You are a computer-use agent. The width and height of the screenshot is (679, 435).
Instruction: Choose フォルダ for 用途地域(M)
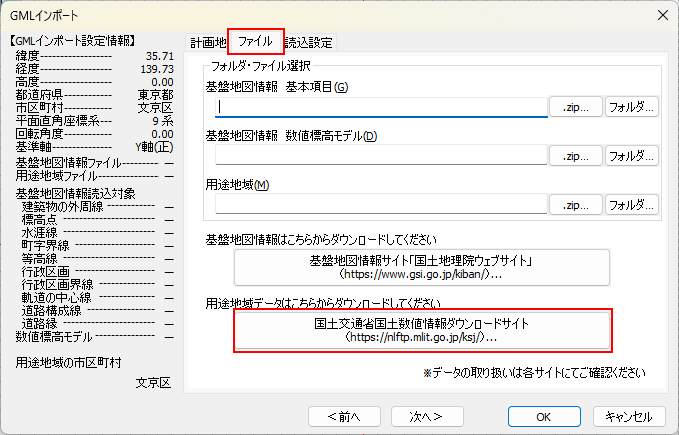click(631, 205)
